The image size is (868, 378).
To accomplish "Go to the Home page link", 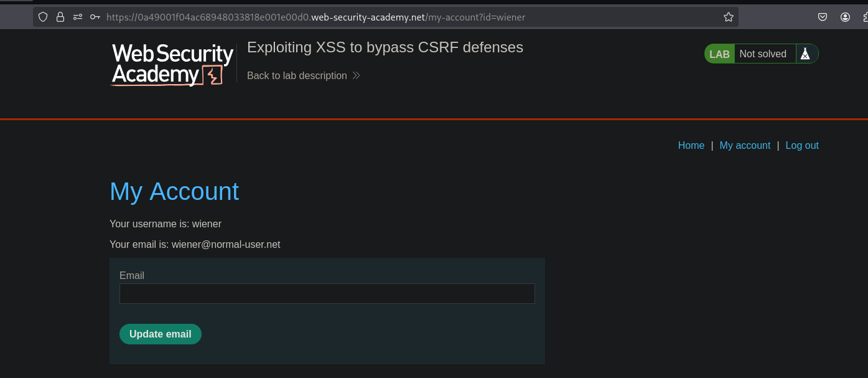I will pyautogui.click(x=691, y=146).
